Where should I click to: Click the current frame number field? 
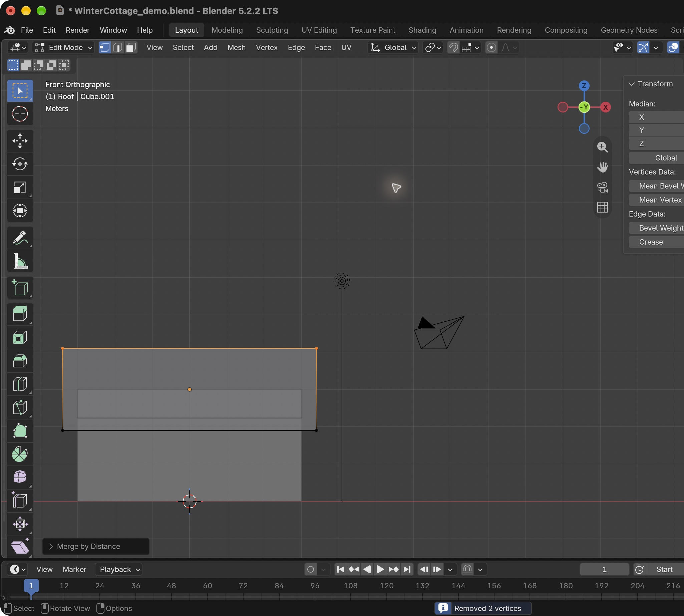click(605, 569)
